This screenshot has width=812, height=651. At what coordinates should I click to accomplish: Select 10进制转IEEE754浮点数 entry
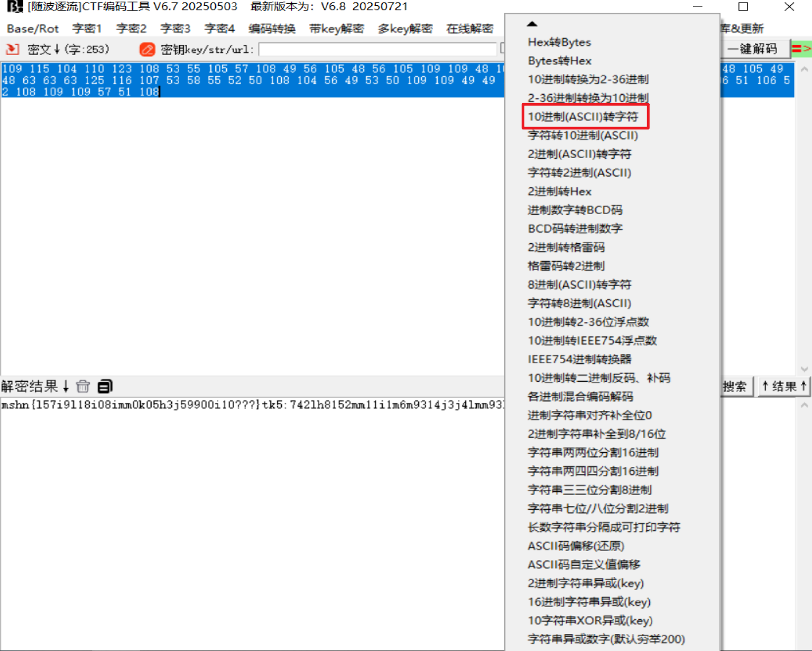pos(593,341)
